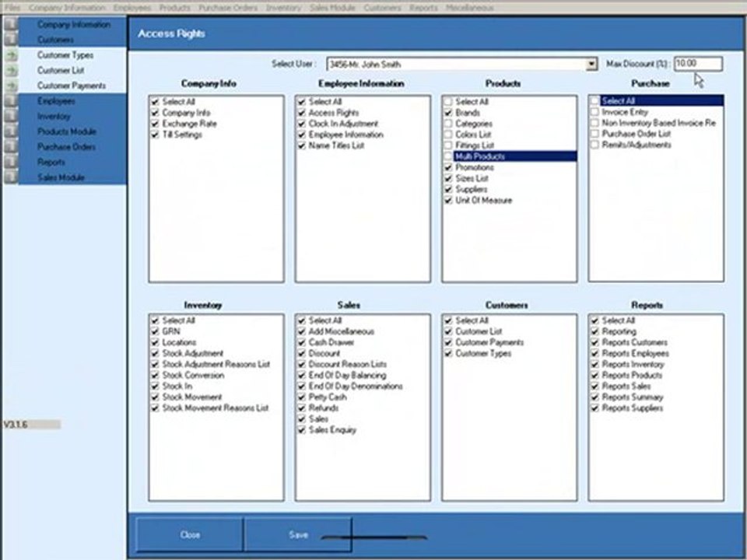Click the green arrow icon beside Customer Payments
This screenshot has height=560, width=747.
coord(12,86)
